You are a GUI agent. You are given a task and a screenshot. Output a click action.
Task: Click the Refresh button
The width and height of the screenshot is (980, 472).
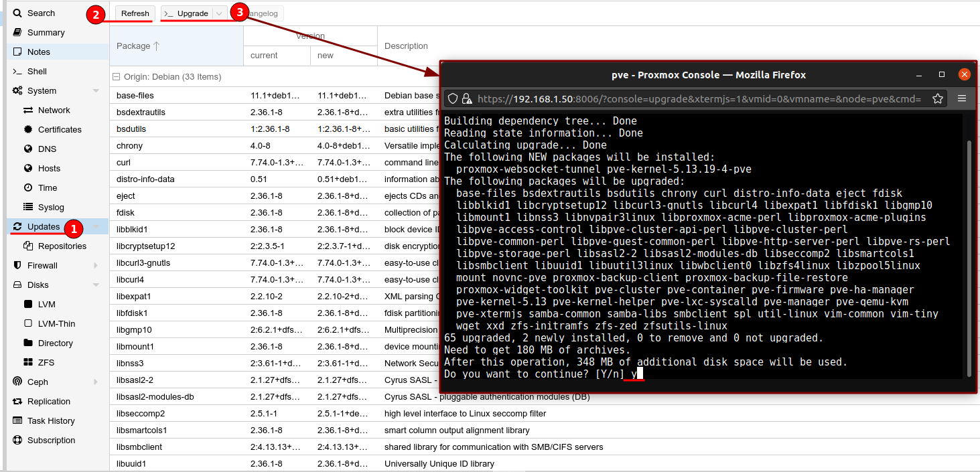click(135, 13)
